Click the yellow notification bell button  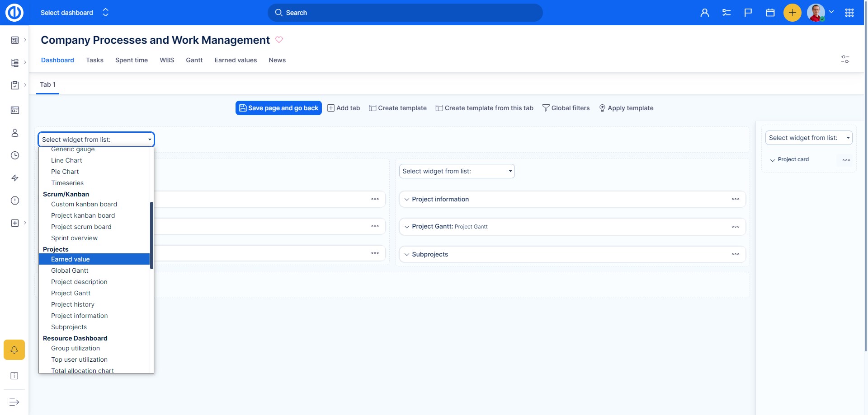(x=14, y=350)
